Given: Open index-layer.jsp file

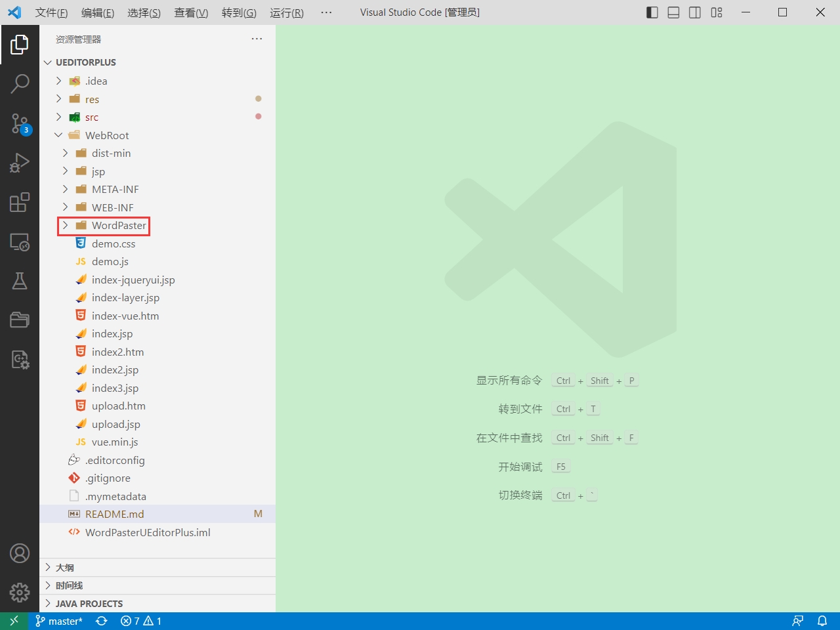Looking at the screenshot, I should (157, 297).
